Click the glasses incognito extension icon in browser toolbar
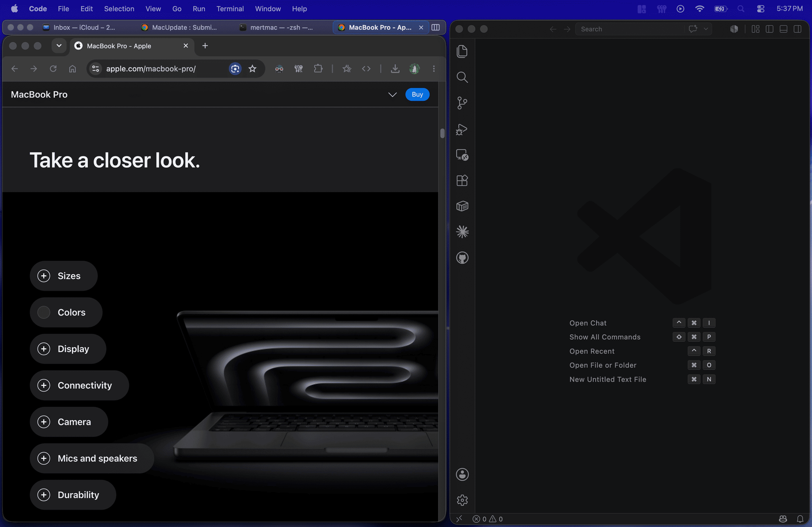The width and height of the screenshot is (812, 527). [x=279, y=68]
